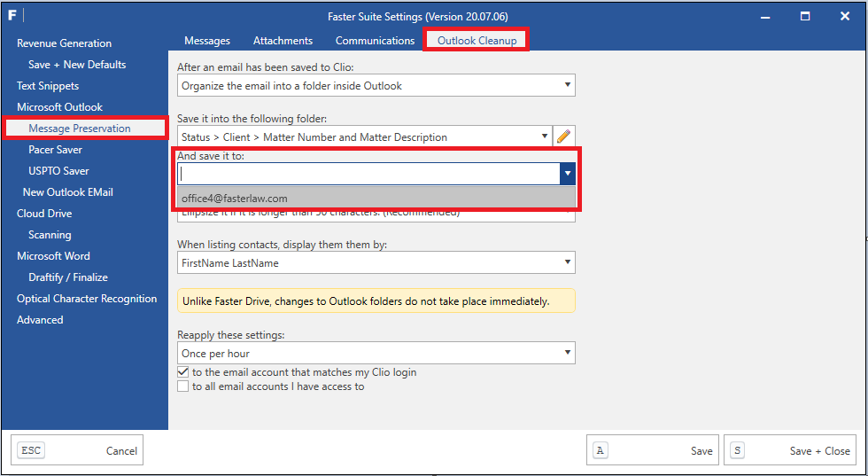This screenshot has height=476, width=868.
Task: Select Microsoft Word in sidebar
Action: pos(53,256)
